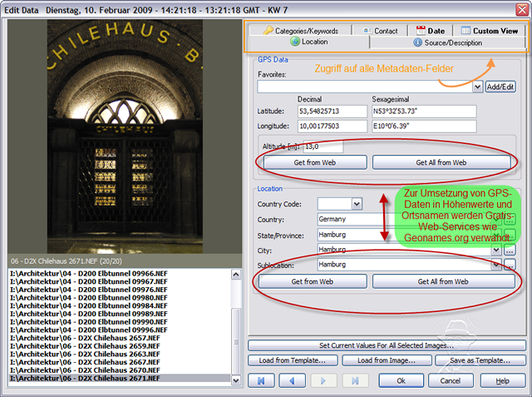This screenshot has width=532, height=397.
Task: Open the Sublocation browse ellipsis button
Action: pyautogui.click(x=510, y=265)
